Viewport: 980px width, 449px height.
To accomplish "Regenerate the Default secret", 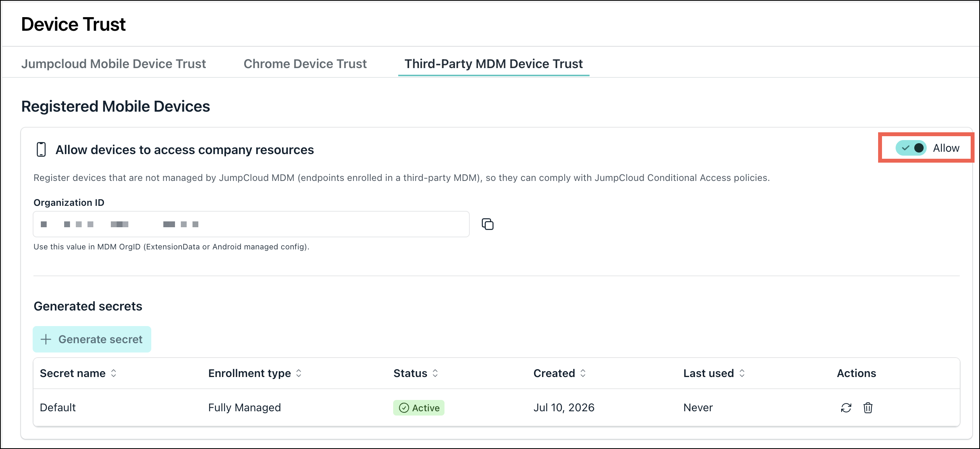I will pyautogui.click(x=846, y=408).
